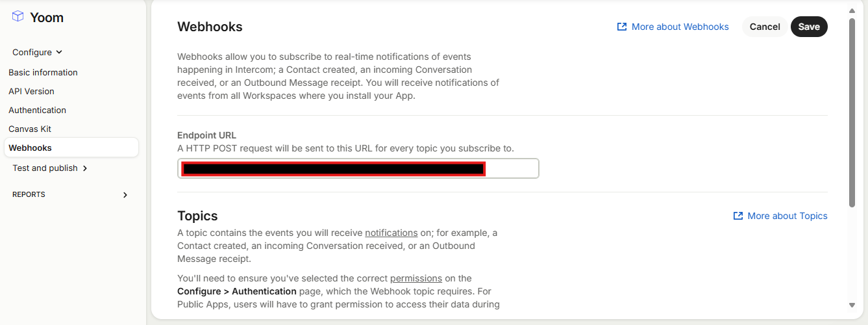
Task: Open Test and publish section
Action: [x=45, y=168]
